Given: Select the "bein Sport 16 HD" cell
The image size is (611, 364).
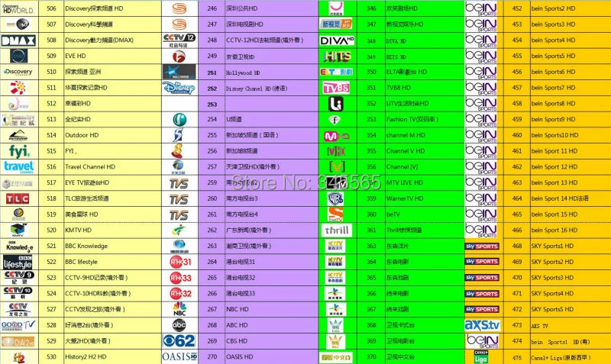Looking at the screenshot, I should pos(571,230).
